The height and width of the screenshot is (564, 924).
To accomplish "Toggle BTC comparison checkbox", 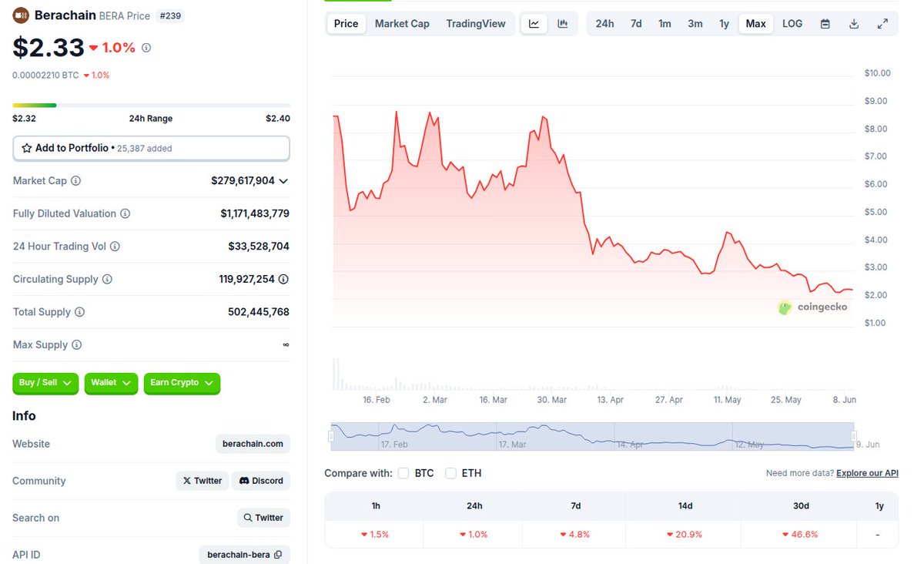I will [403, 473].
